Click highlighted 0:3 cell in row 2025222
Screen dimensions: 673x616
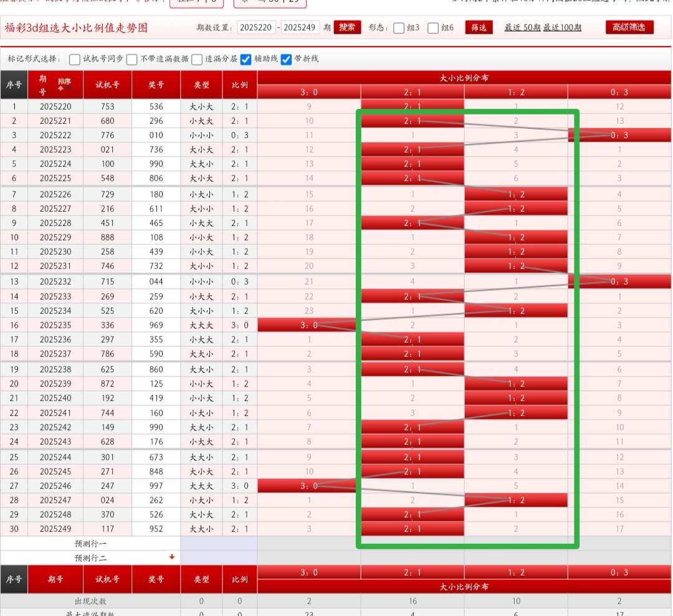pos(619,135)
